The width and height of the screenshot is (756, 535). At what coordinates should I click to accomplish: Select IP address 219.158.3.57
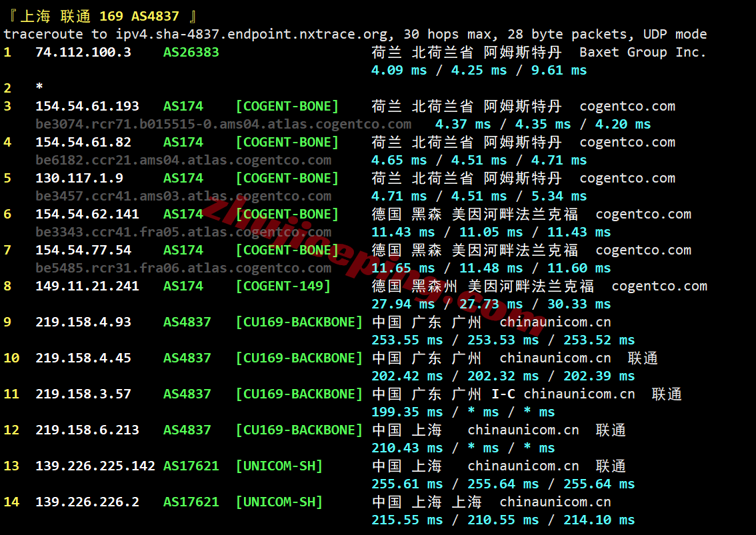(83, 394)
